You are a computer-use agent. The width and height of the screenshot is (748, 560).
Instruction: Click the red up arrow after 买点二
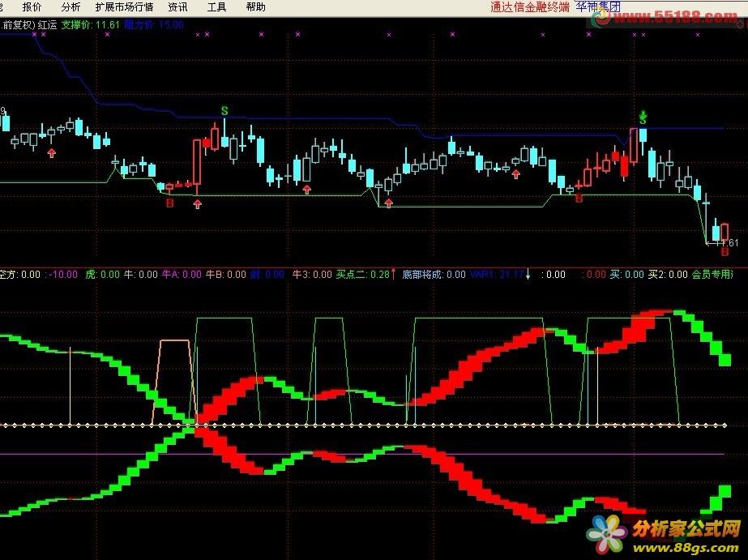[394, 274]
